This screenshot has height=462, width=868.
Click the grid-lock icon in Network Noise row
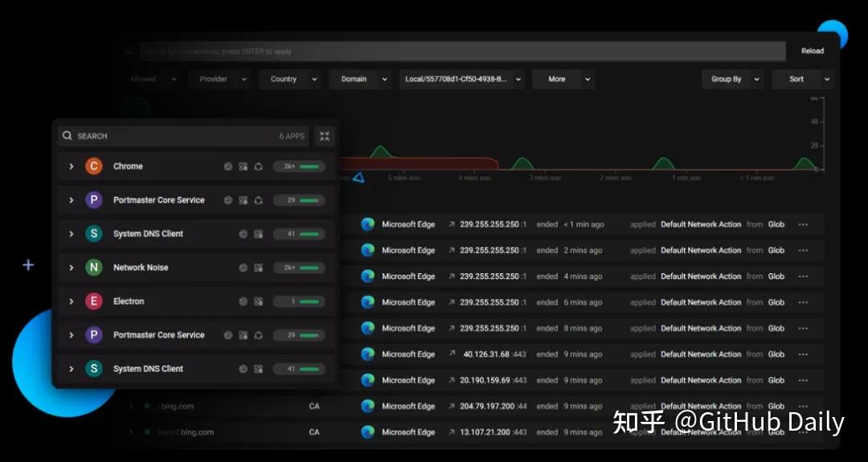[258, 268]
